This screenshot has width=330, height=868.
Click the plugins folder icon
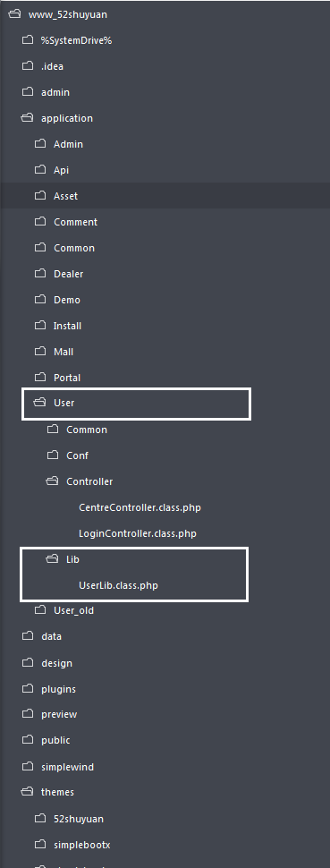tap(28, 689)
